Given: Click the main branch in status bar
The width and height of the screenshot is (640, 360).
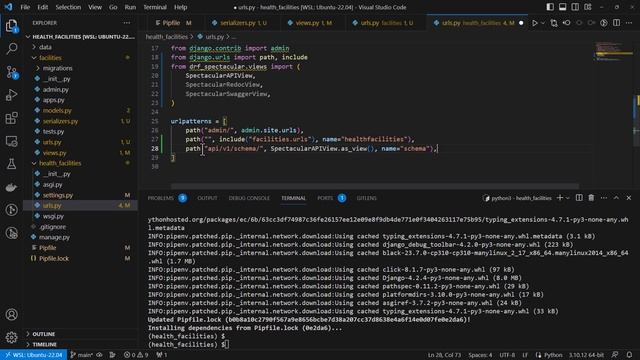Looking at the screenshot, I should pyautogui.click(x=82, y=355).
